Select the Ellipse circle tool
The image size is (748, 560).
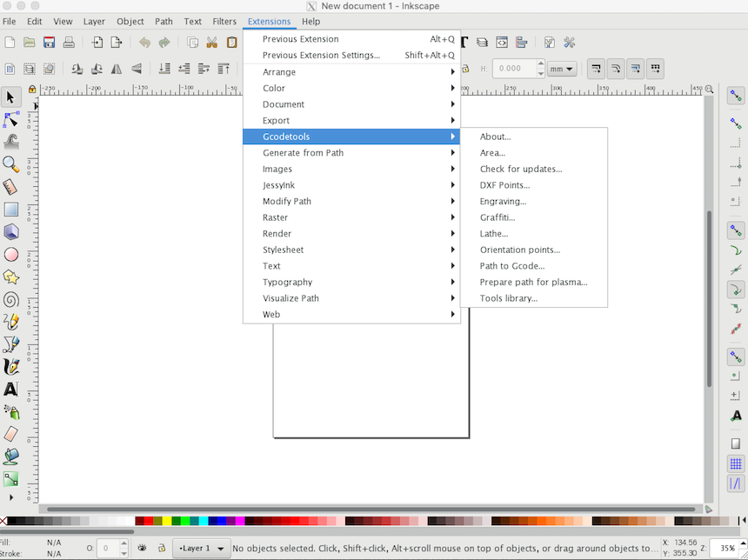coord(10,254)
